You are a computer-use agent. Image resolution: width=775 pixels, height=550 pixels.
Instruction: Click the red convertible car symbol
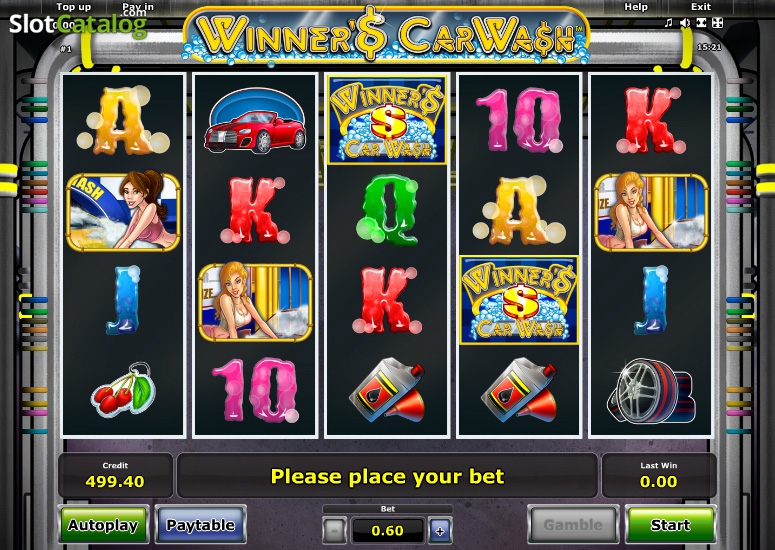coord(255,121)
